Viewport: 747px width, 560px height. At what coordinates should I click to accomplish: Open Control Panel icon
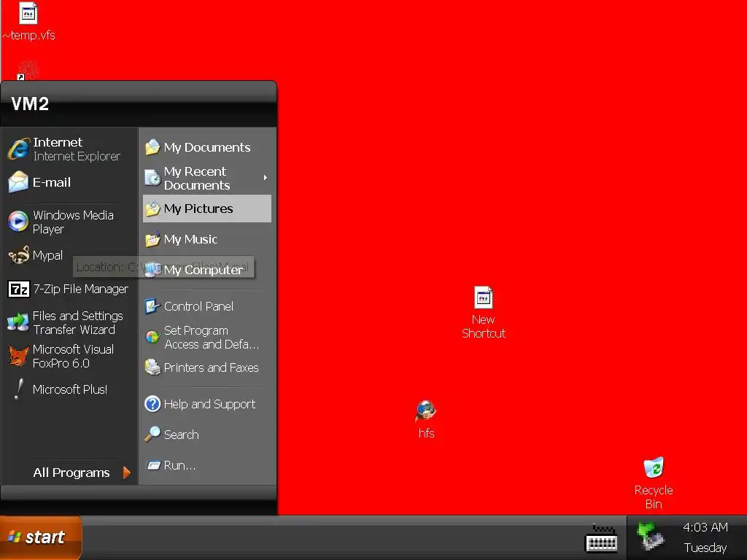(152, 306)
